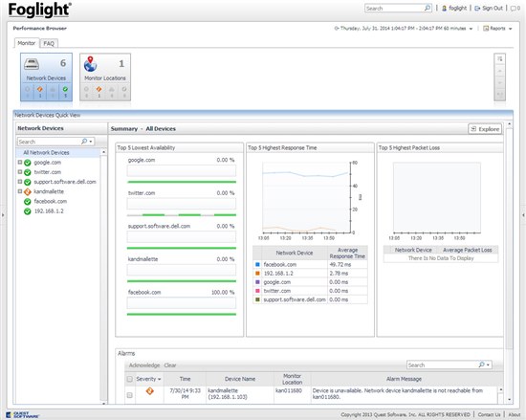Filter Monitor Locations by warning status icon

click(x=99, y=90)
